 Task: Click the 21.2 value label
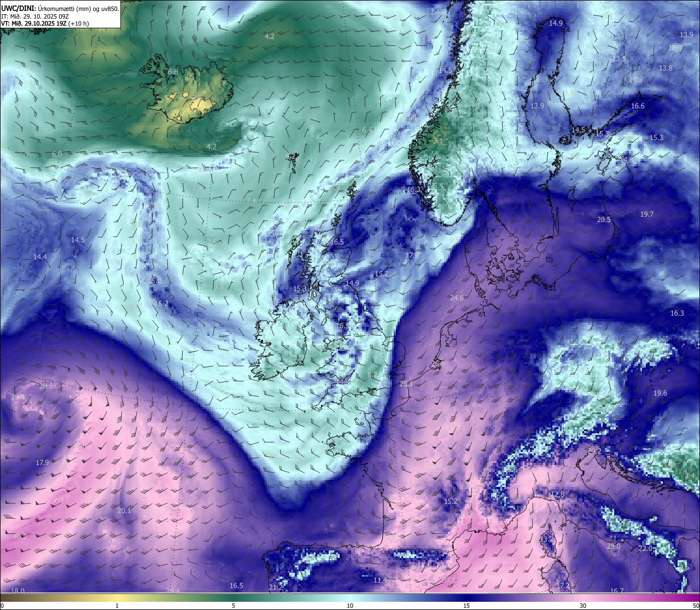276,588
